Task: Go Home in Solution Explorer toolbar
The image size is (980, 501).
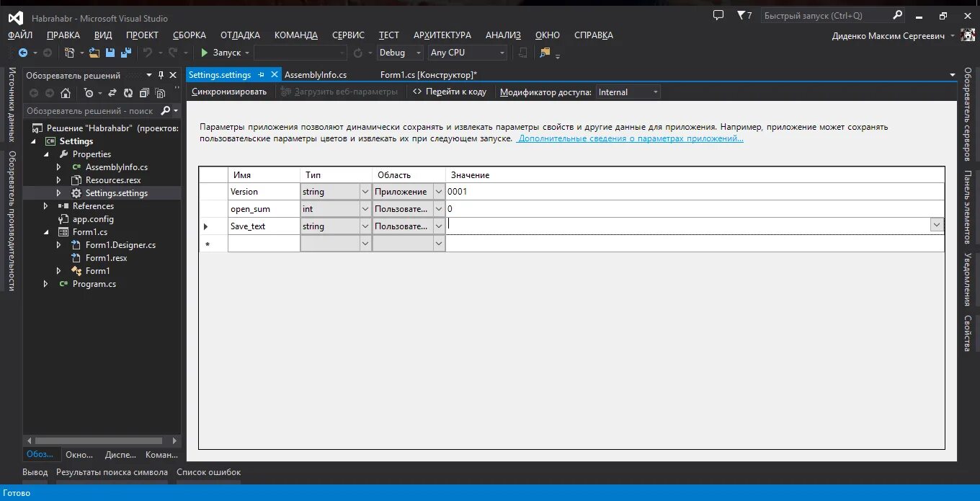Action: [66, 93]
